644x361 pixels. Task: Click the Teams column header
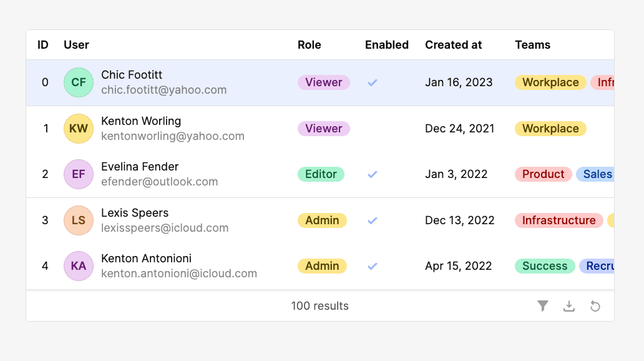coord(532,45)
